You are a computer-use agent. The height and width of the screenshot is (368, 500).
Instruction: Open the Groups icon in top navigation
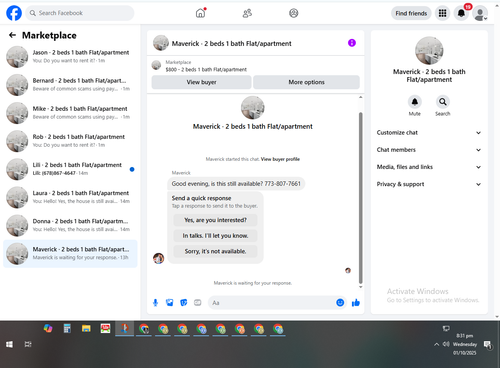click(x=294, y=13)
